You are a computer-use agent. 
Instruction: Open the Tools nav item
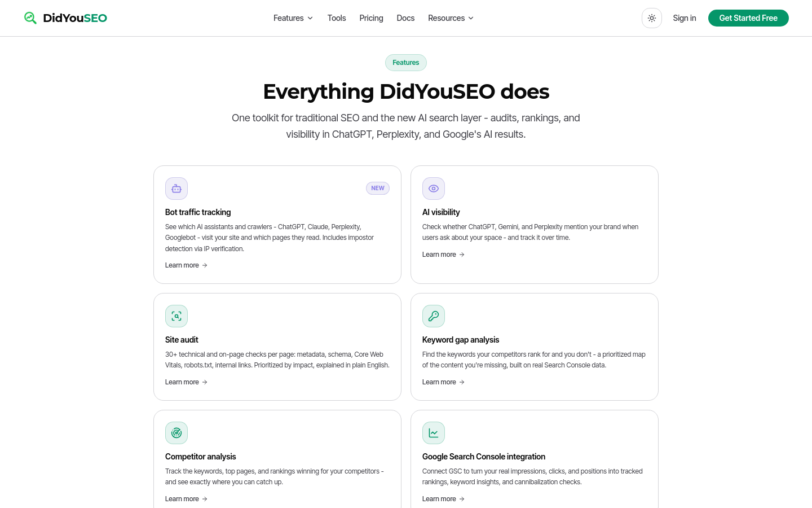click(x=337, y=18)
